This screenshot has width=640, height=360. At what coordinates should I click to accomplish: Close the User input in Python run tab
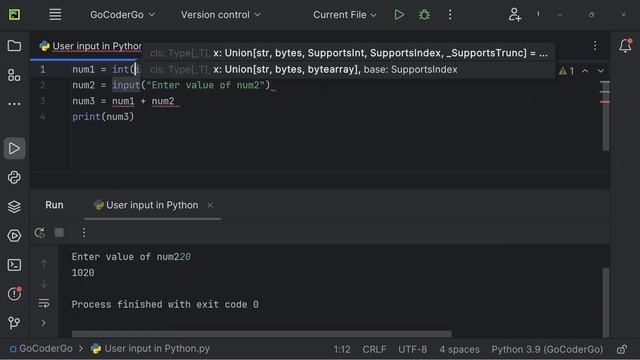(210, 205)
